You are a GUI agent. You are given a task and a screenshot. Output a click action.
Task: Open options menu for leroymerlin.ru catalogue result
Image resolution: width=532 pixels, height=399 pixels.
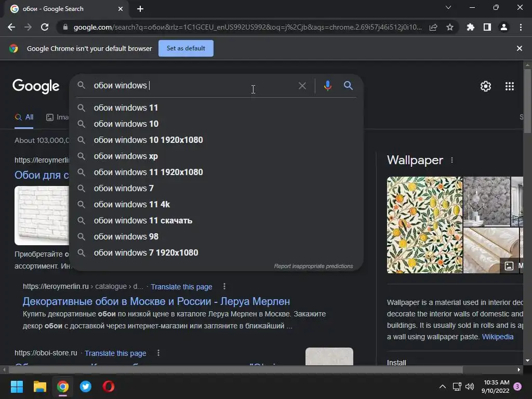click(x=224, y=287)
